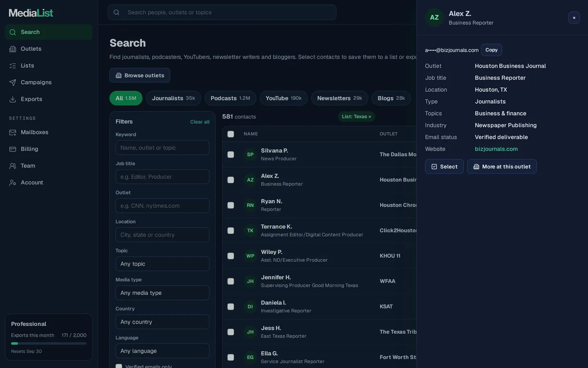The image size is (588, 368).
Task: Click the Browse outlets button
Action: (140, 75)
